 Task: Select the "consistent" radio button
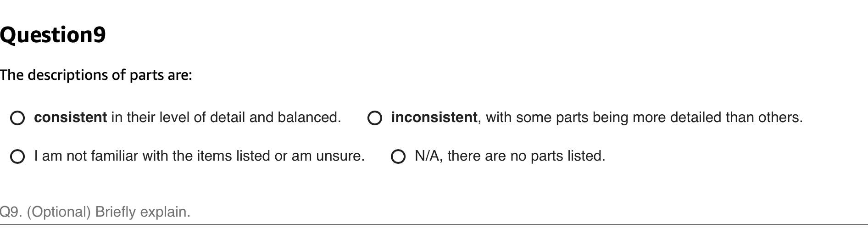(x=17, y=118)
